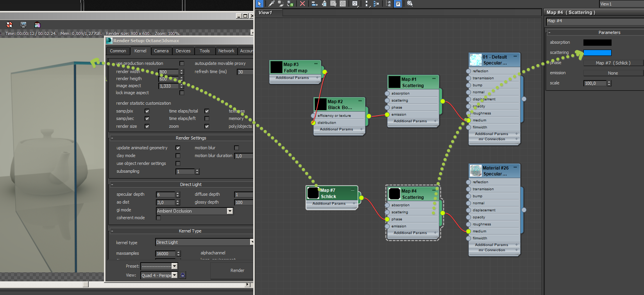
Task: Click the map name field Map #4
Action: point(595,21)
